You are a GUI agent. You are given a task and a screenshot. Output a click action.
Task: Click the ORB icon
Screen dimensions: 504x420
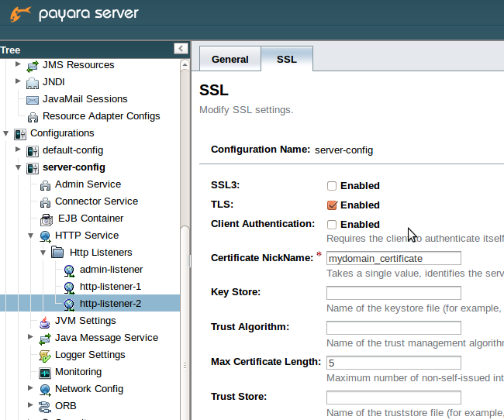pyautogui.click(x=45, y=407)
